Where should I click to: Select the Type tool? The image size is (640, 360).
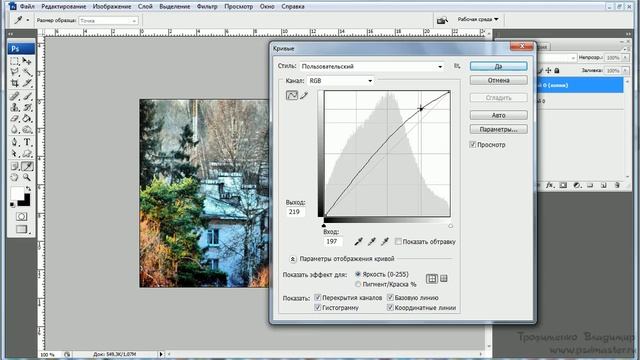coord(27,142)
